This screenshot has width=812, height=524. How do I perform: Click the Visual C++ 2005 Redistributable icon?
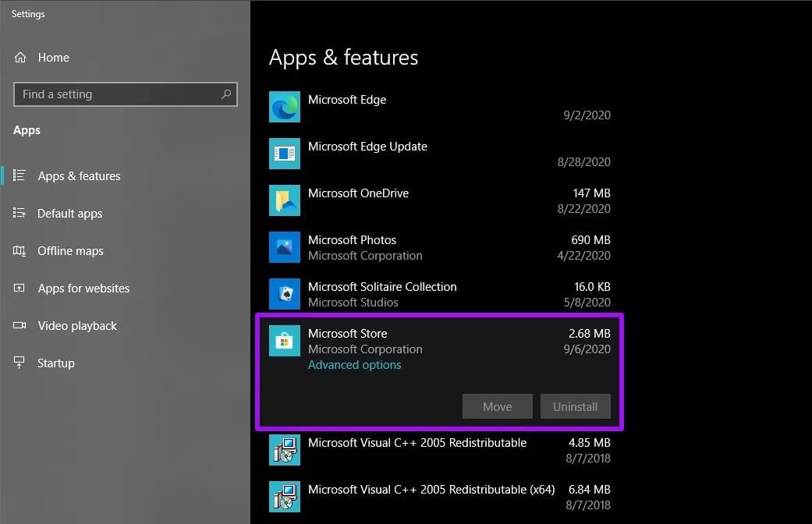[x=284, y=450]
